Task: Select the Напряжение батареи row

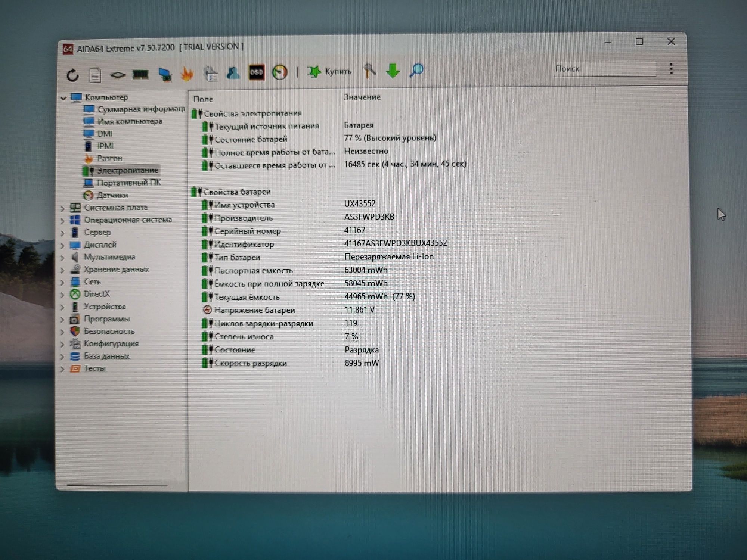Action: [288, 310]
